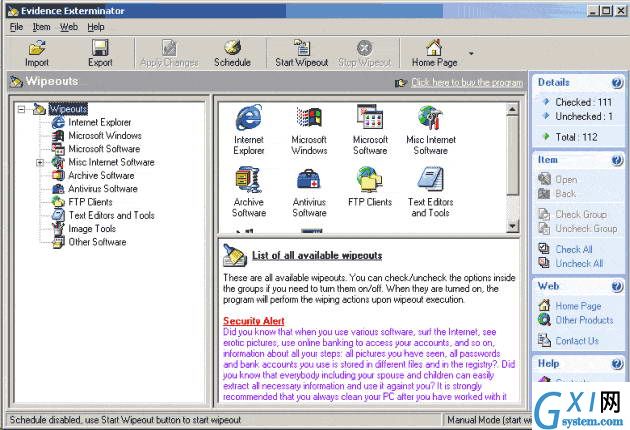The width and height of the screenshot is (630, 430).
Task: Click the Web panel help icon
Action: pos(617,287)
